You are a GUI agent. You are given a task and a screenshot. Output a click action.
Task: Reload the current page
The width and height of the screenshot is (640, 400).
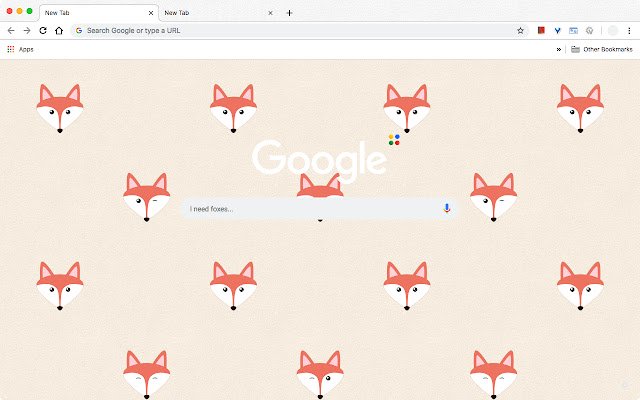[43, 31]
